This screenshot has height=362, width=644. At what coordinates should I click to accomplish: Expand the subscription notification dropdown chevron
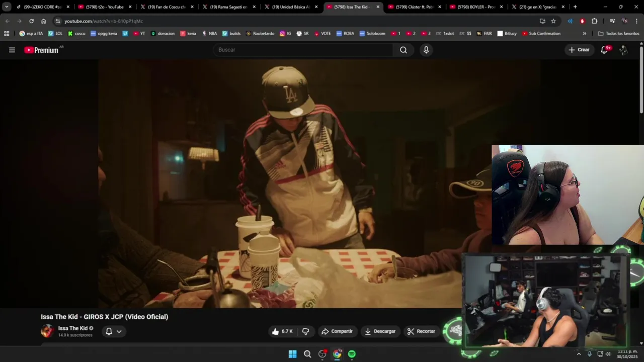pyautogui.click(x=119, y=331)
